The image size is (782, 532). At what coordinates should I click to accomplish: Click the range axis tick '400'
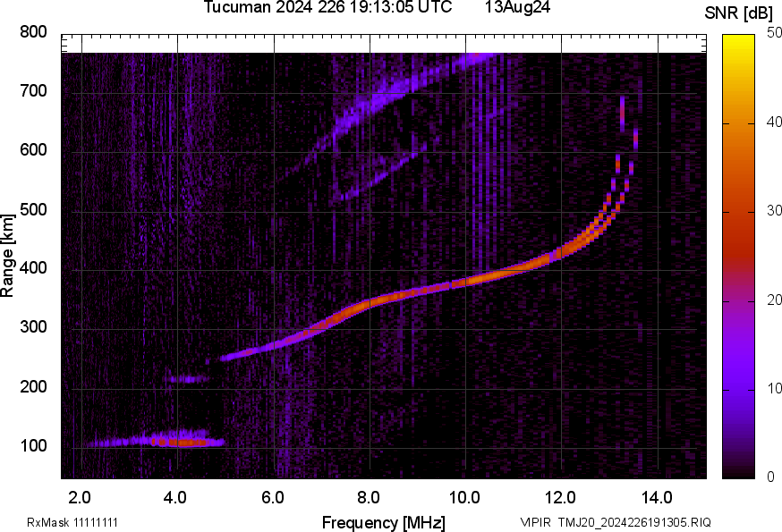coord(33,268)
